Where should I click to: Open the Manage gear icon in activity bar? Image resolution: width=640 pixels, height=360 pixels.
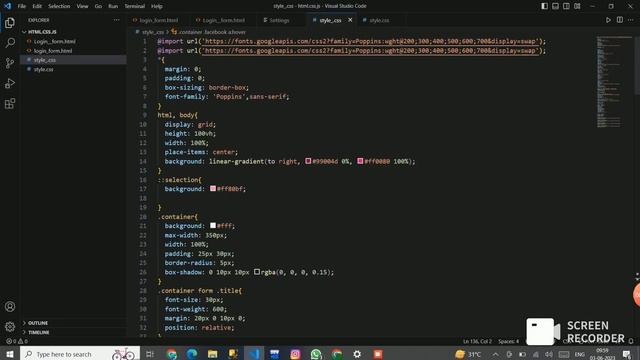[10, 327]
